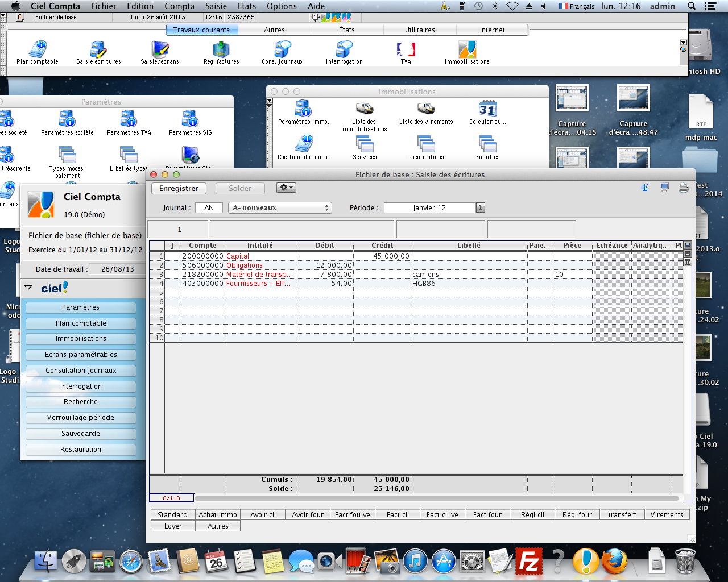Collapse the ciel disclosure triangle
Screen dimensions: 728x582
pyautogui.click(x=28, y=288)
